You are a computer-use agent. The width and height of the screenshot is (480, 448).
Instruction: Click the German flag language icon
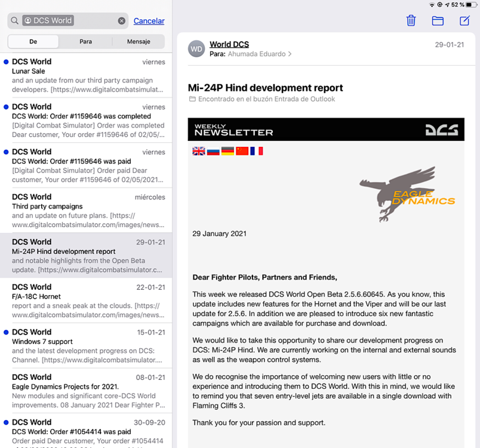tap(227, 151)
